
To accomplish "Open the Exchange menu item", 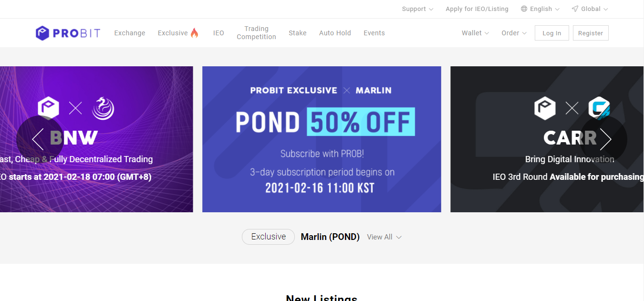I will [x=130, y=33].
